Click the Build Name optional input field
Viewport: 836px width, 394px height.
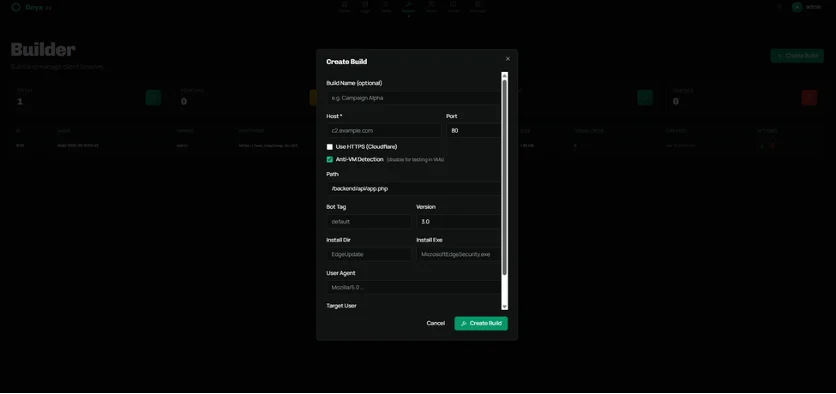(x=413, y=98)
